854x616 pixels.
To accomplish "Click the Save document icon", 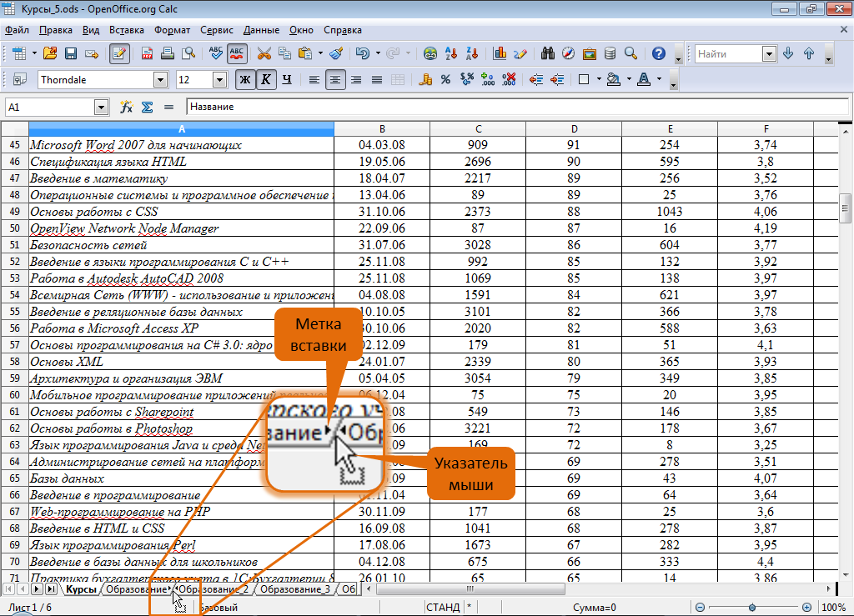I will 71,54.
